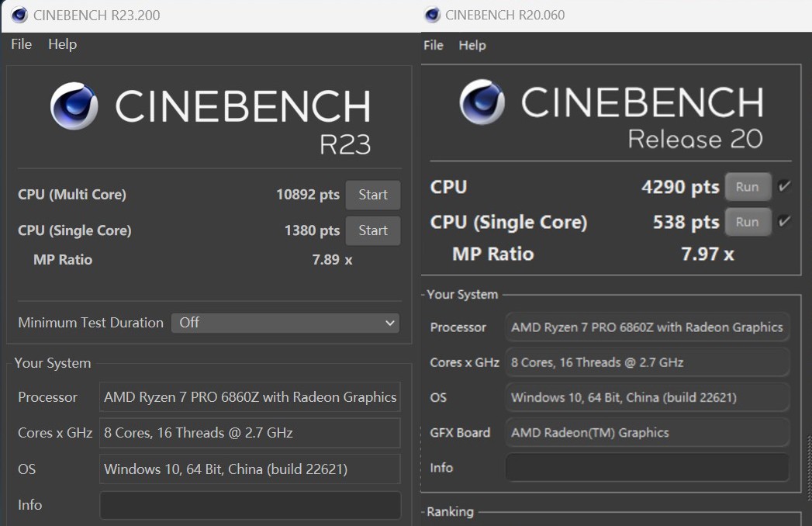Run the R20 CPU test
This screenshot has height=526, width=812.
(x=747, y=187)
